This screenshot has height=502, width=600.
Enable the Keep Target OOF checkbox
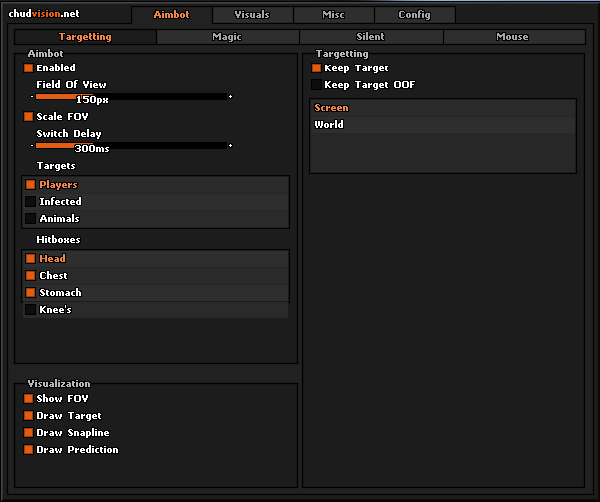click(316, 85)
